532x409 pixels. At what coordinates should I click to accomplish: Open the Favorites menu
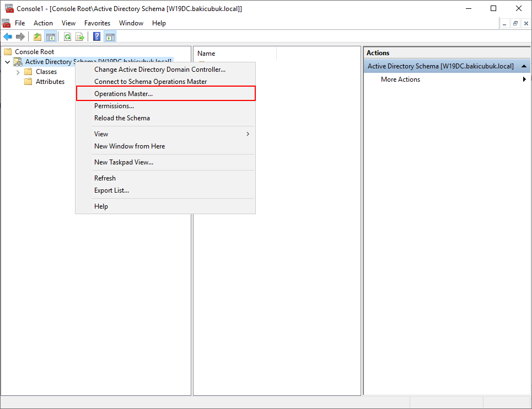98,23
